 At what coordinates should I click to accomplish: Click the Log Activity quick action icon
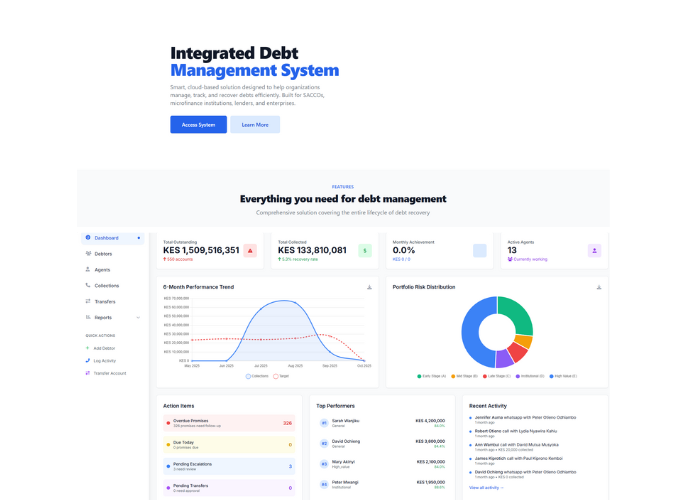point(87,360)
